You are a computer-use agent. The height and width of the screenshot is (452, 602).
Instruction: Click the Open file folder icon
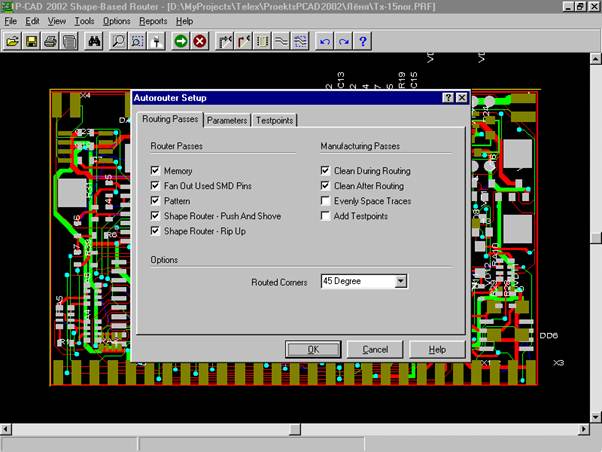(x=13, y=41)
